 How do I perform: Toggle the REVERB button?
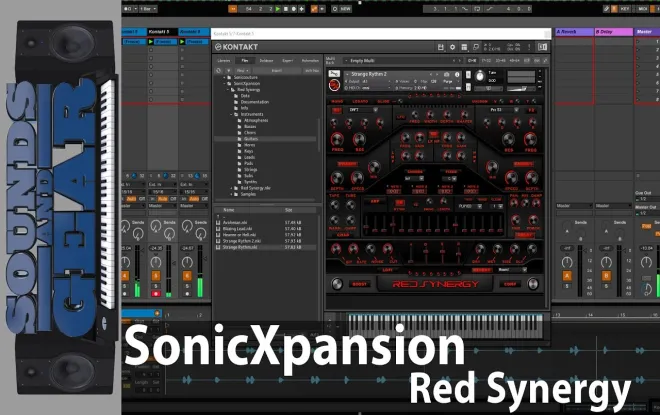tap(481, 270)
